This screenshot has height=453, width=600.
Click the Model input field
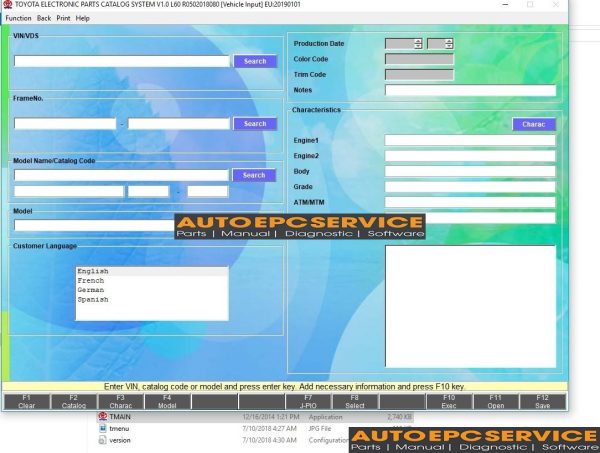(x=94, y=225)
